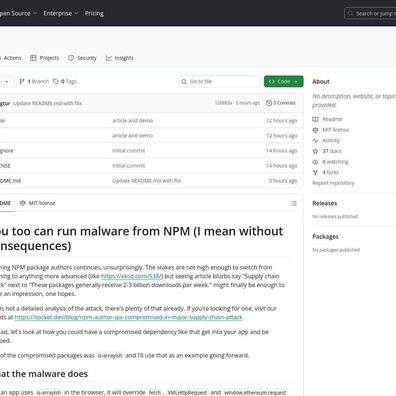Click the scales icon on MIT license tab

[23, 203]
